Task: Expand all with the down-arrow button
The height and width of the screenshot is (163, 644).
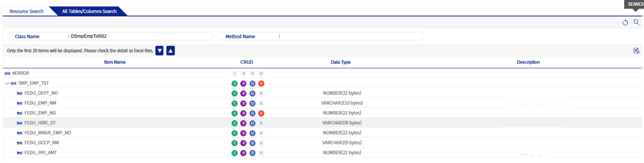Action: pyautogui.click(x=159, y=51)
